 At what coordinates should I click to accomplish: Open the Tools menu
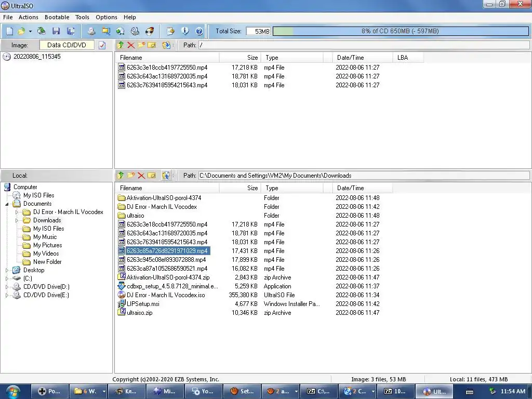coord(82,17)
